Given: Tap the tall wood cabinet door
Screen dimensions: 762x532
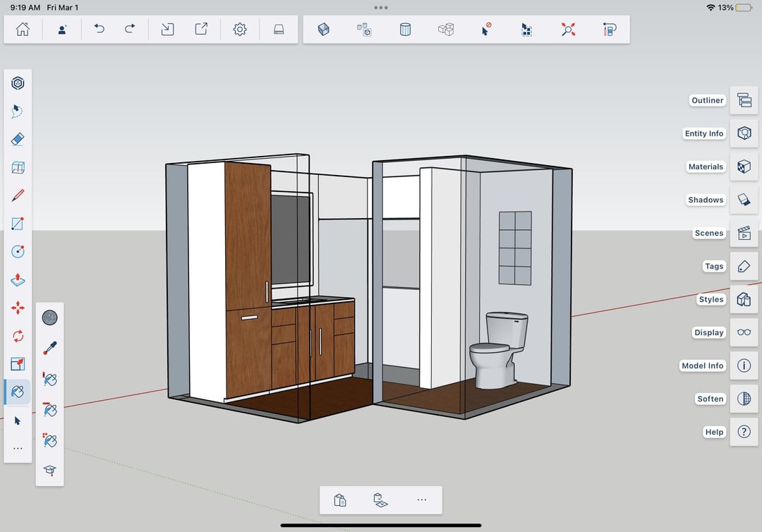Looking at the screenshot, I should point(248,236).
